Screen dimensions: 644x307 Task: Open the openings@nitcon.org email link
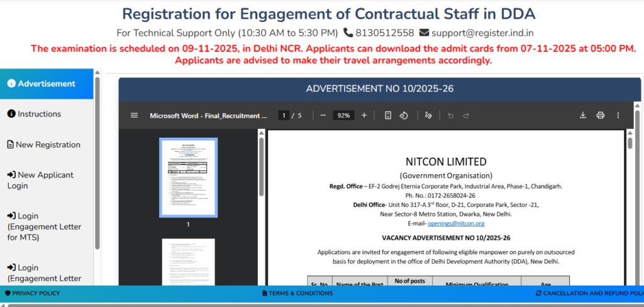(456, 223)
